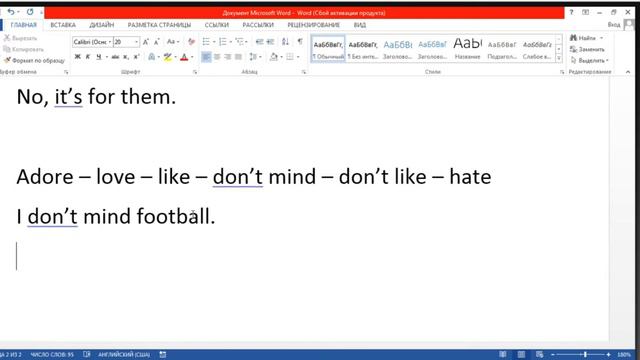Click the Redo/Repeat circular arrow icon
Image resolution: width=640 pixels, height=360 pixels.
click(30, 12)
